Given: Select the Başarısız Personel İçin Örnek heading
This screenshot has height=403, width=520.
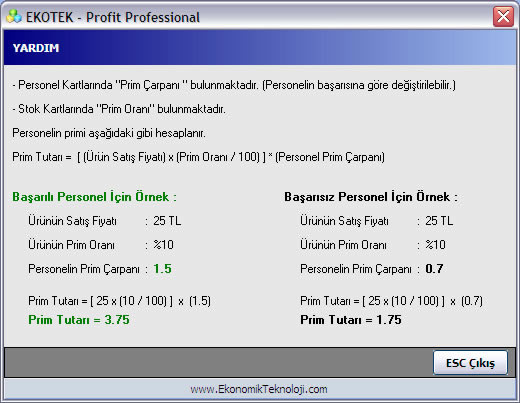Looking at the screenshot, I should tap(371, 197).
